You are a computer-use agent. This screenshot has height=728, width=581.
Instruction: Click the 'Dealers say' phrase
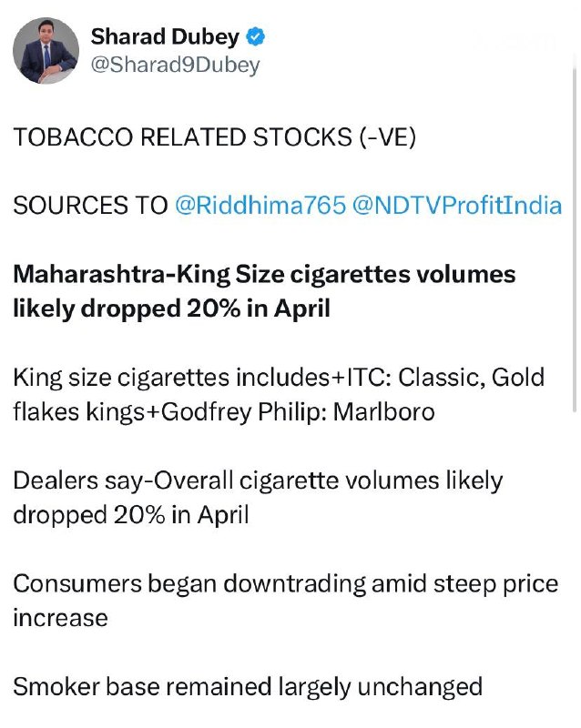(x=75, y=480)
